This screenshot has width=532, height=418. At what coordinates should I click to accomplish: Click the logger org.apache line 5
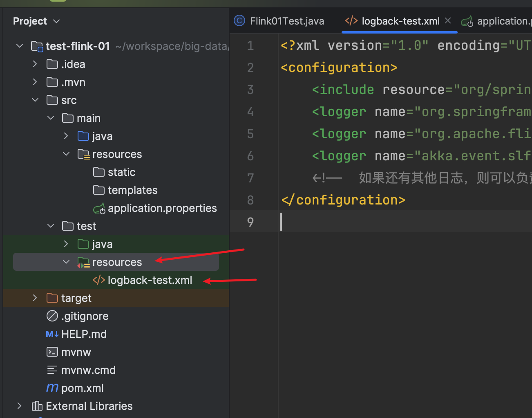[x=422, y=134]
